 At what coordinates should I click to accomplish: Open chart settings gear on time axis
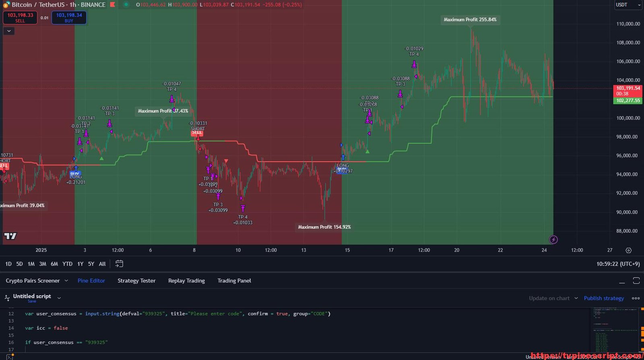tap(628, 250)
